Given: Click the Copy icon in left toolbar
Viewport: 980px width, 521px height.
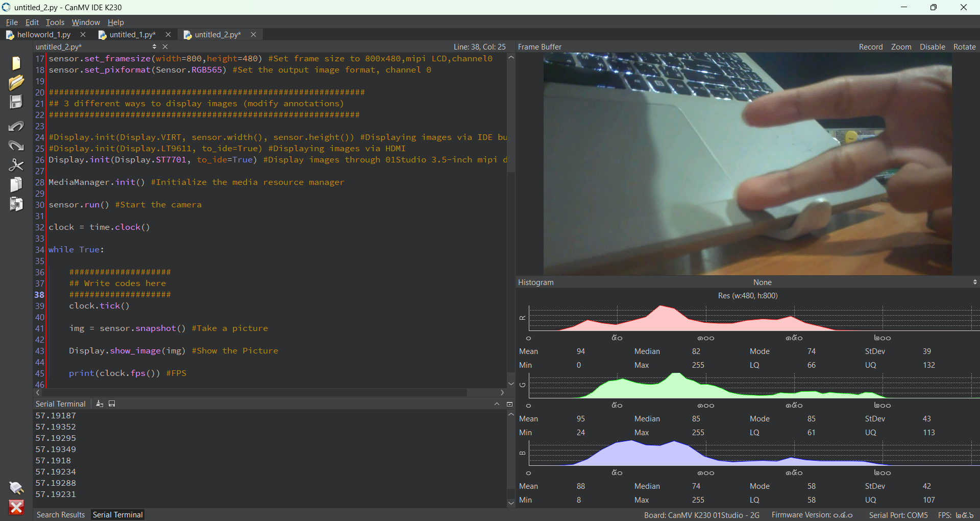Looking at the screenshot, I should (16, 184).
